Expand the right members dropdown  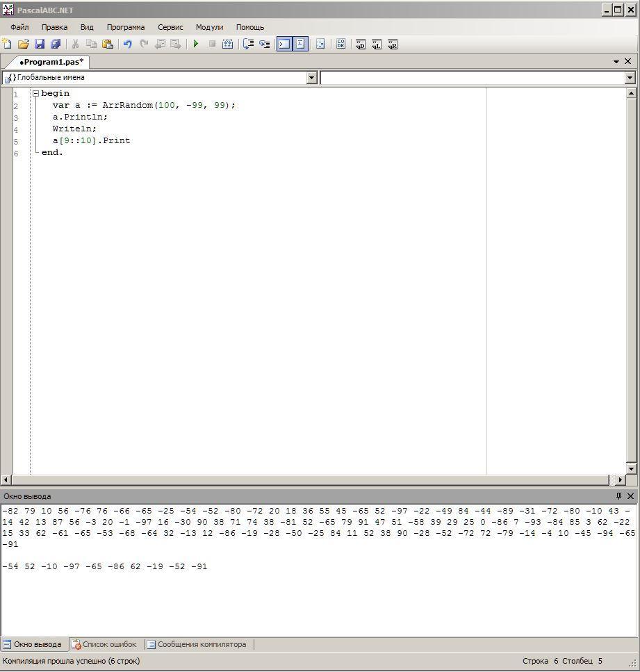tap(630, 78)
